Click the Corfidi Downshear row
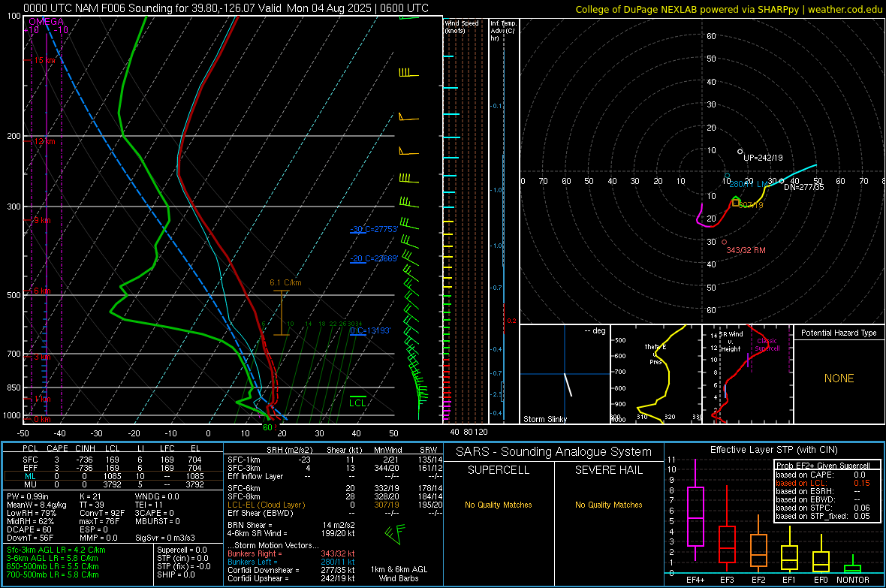This screenshot has width=886, height=588. tap(291, 570)
